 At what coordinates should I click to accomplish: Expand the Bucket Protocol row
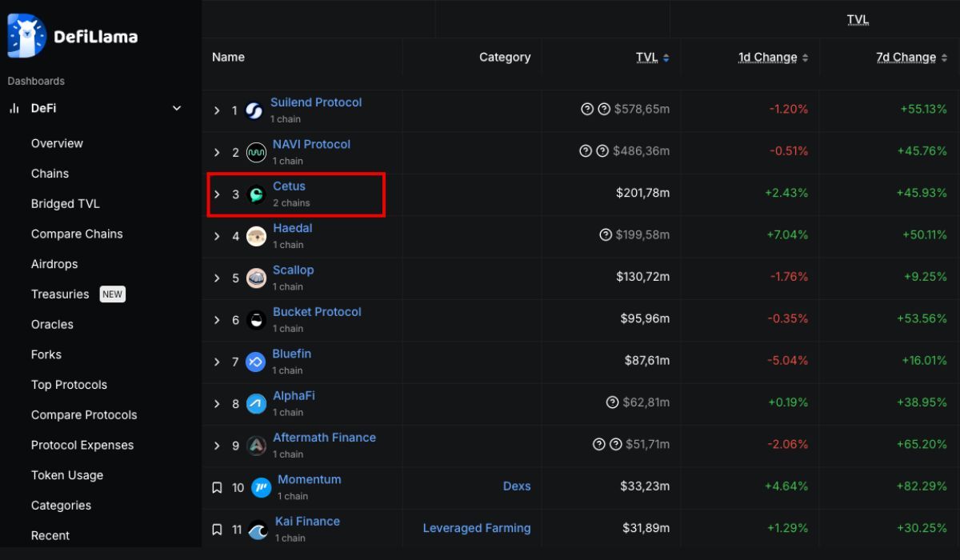(217, 320)
